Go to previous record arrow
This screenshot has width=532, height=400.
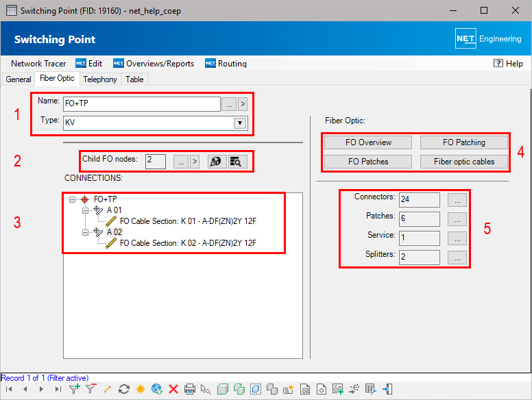click(25, 389)
